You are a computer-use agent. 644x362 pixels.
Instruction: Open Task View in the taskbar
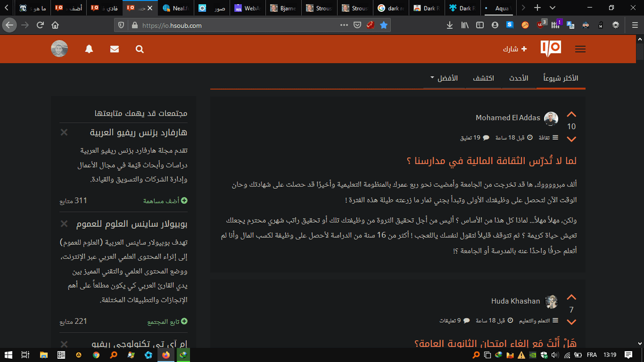(25, 354)
